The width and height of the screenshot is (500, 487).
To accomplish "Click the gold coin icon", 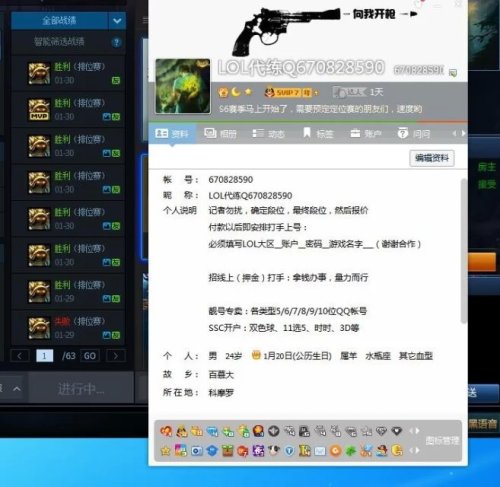I will [x=397, y=451].
